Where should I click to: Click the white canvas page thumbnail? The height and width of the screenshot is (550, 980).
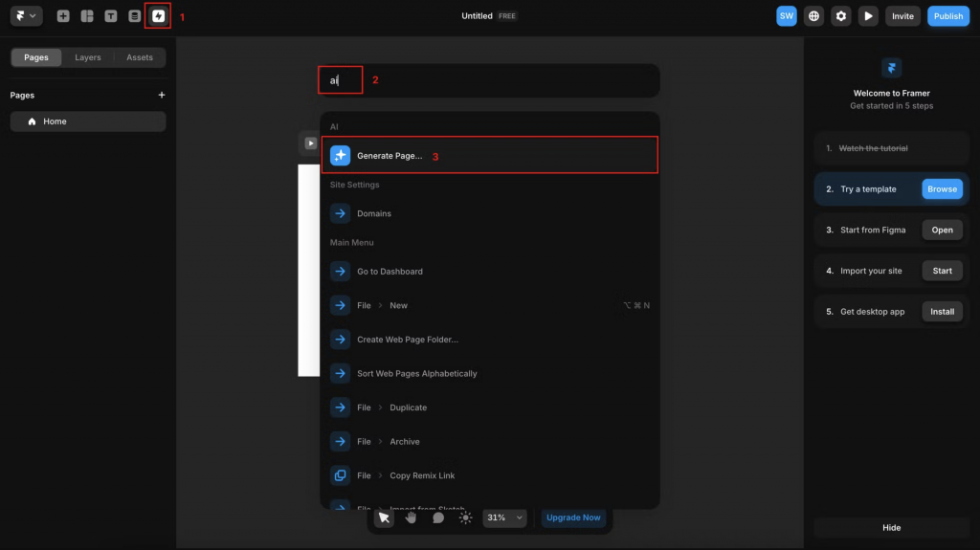(x=309, y=270)
